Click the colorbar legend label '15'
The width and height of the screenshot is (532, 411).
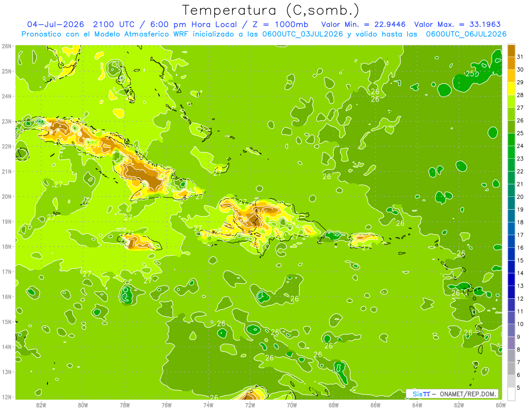pyautogui.click(x=520, y=260)
